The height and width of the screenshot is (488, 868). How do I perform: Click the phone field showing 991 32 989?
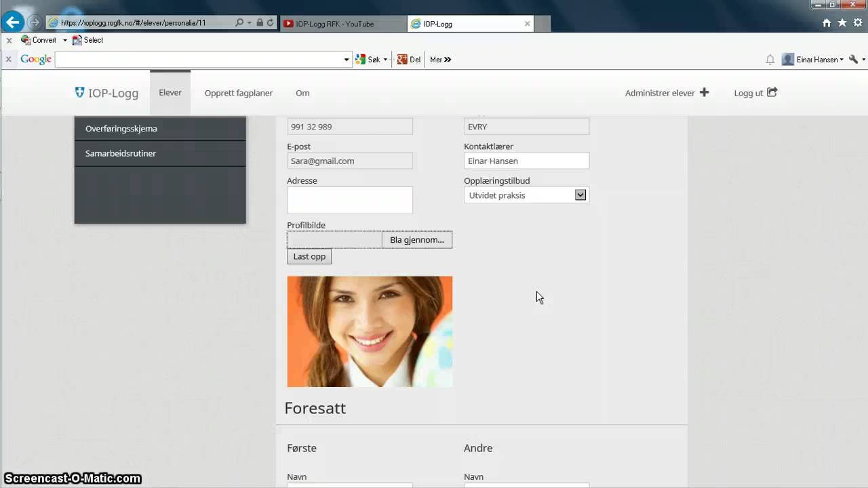(350, 127)
